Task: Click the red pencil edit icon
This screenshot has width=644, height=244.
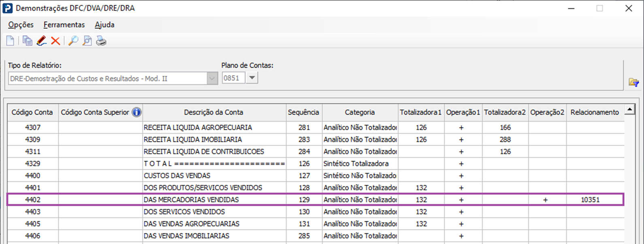Action: [x=41, y=41]
